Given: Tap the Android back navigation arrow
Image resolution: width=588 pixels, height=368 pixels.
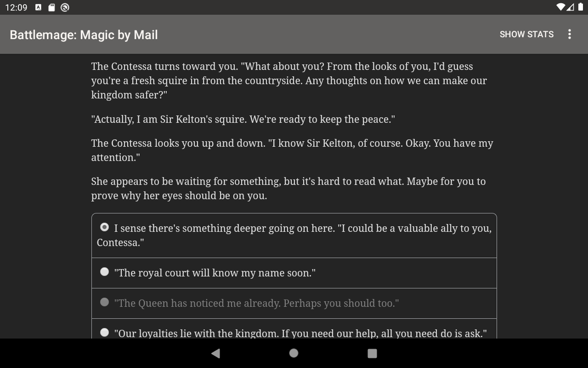Looking at the screenshot, I should pyautogui.click(x=215, y=353).
